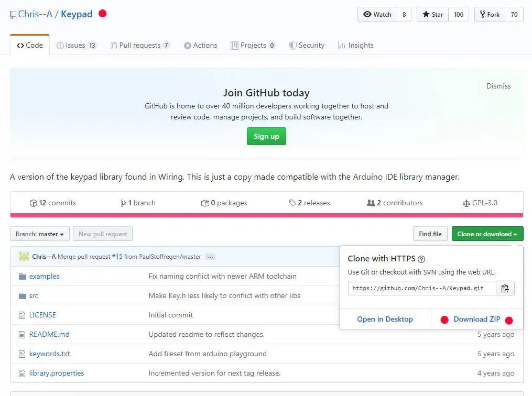Open commit 'Updated readme to reflect changes.'

pos(207,334)
